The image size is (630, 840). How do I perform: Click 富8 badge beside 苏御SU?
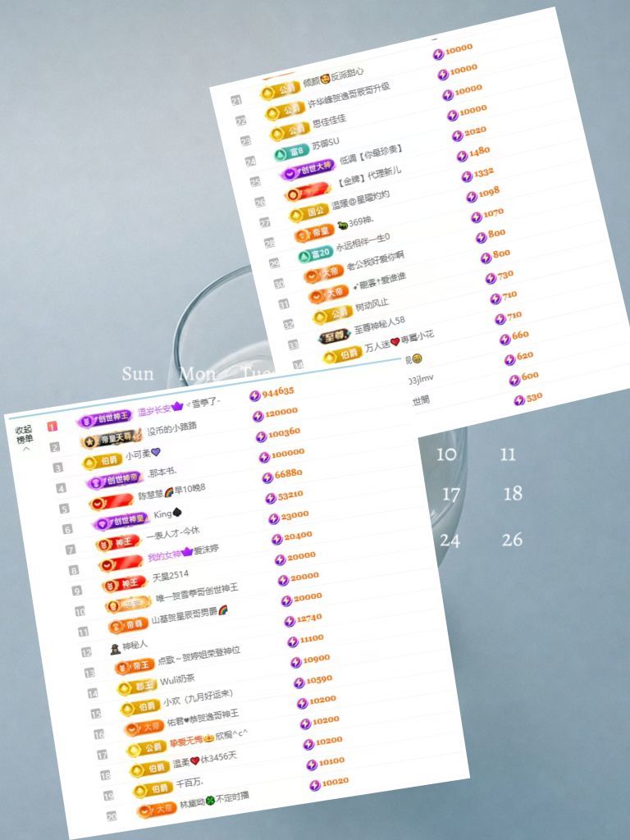(293, 152)
